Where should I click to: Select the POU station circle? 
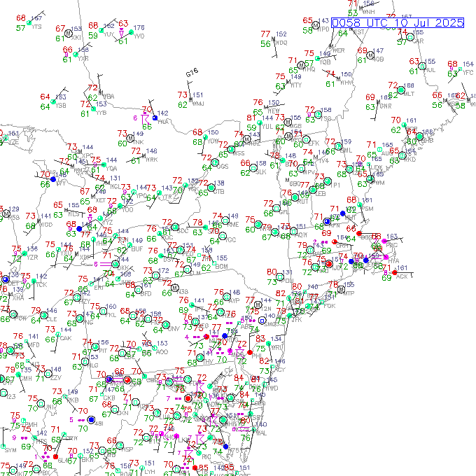[x=280, y=277]
